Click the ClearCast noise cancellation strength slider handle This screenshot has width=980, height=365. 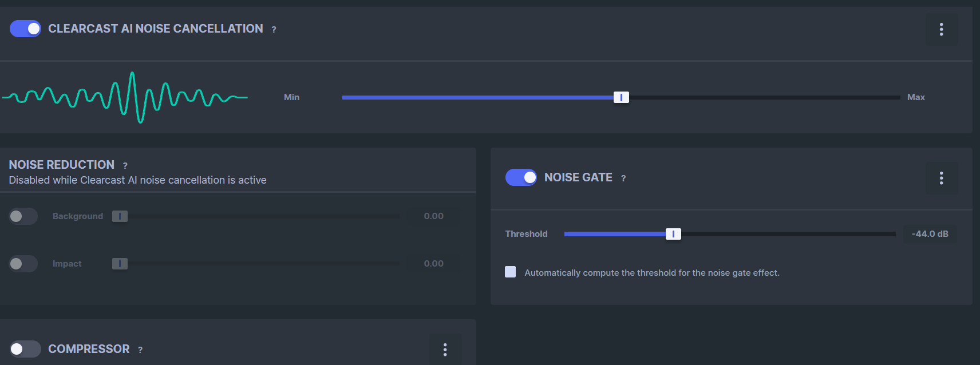click(621, 97)
